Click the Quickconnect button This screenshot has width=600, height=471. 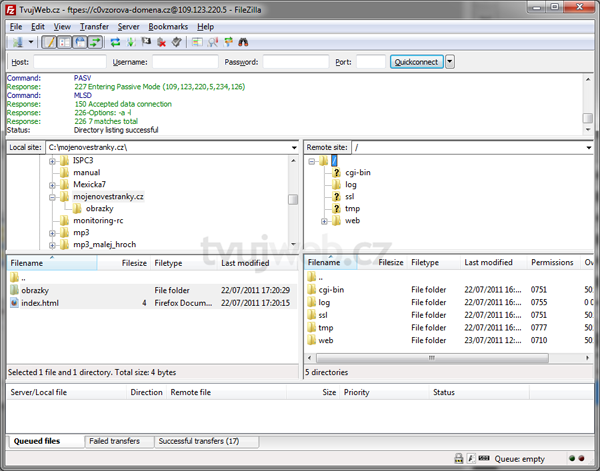tap(416, 62)
